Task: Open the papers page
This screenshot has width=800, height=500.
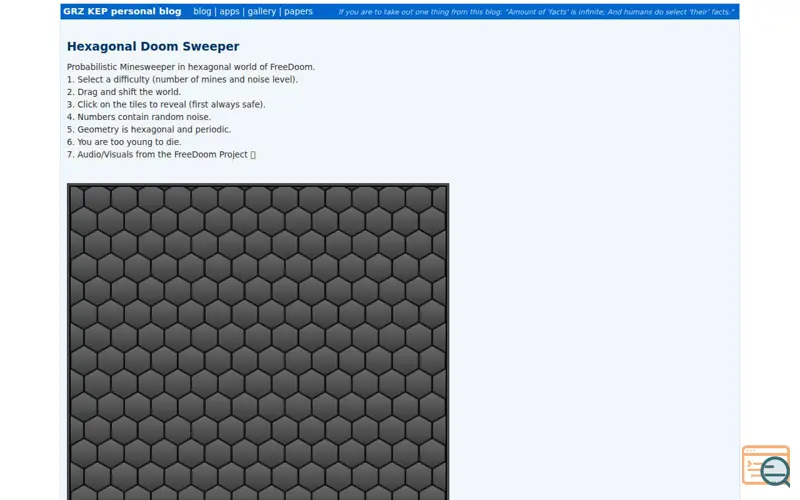Action: coord(298,11)
